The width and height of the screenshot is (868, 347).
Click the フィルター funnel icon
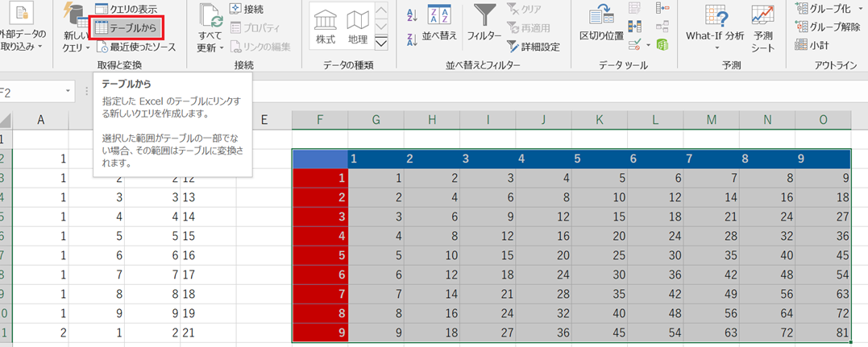pos(485,16)
